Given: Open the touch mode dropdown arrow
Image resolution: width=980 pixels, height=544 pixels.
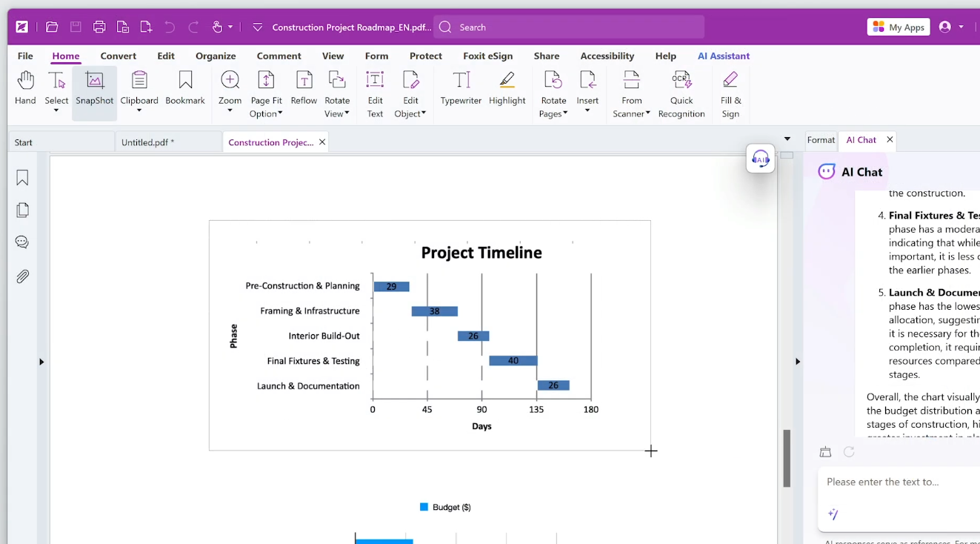Looking at the screenshot, I should (230, 27).
